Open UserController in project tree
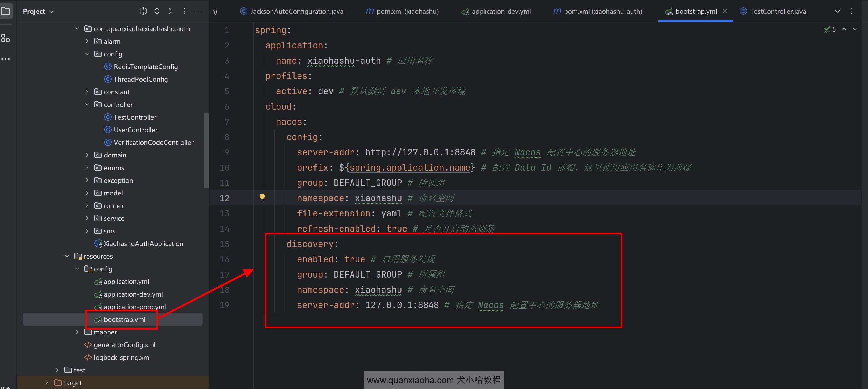Screen dimensions: 868x389 pyautogui.click(x=135, y=130)
